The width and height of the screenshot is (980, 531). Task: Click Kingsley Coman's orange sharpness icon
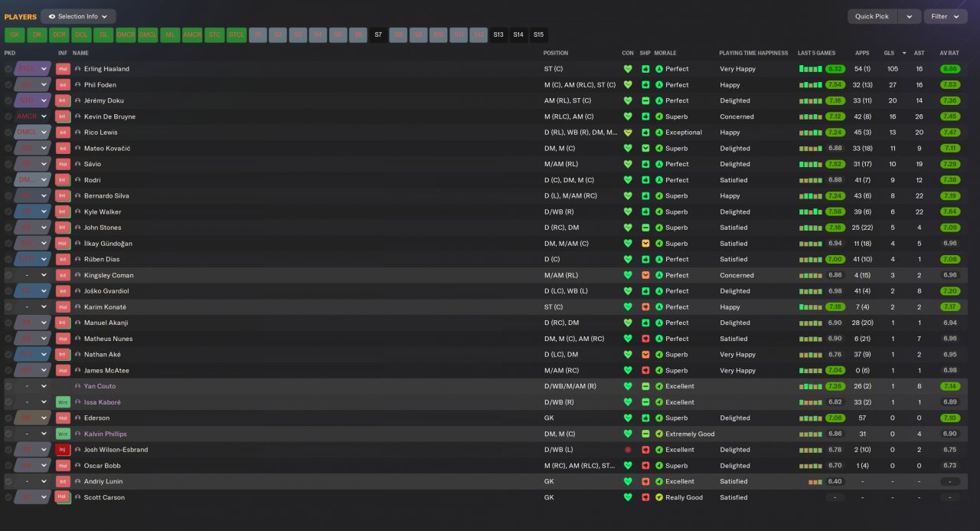coord(645,275)
